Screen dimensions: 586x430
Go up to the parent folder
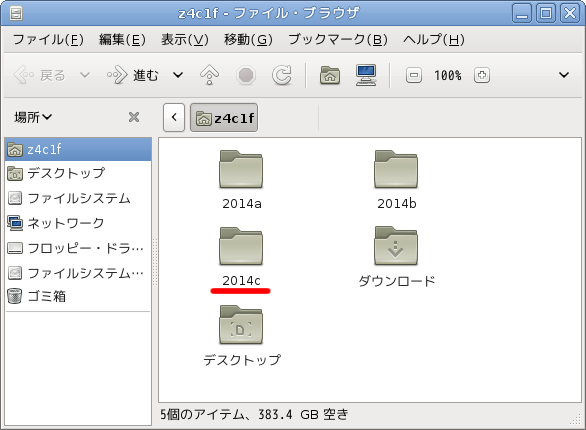pos(209,75)
